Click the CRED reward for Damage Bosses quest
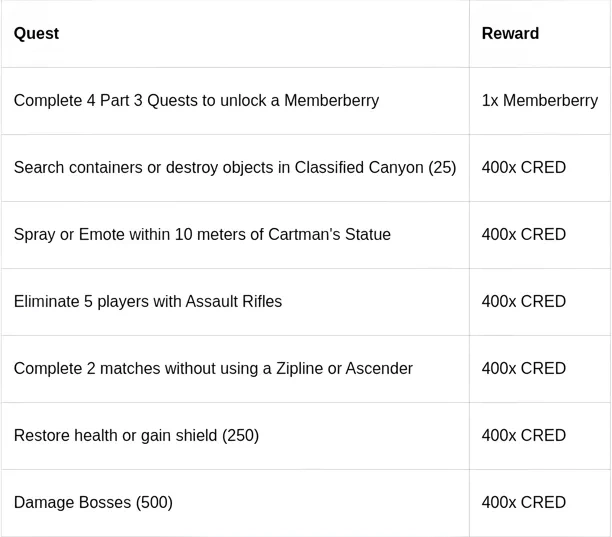Screen dimensions: 612x537 point(523,503)
